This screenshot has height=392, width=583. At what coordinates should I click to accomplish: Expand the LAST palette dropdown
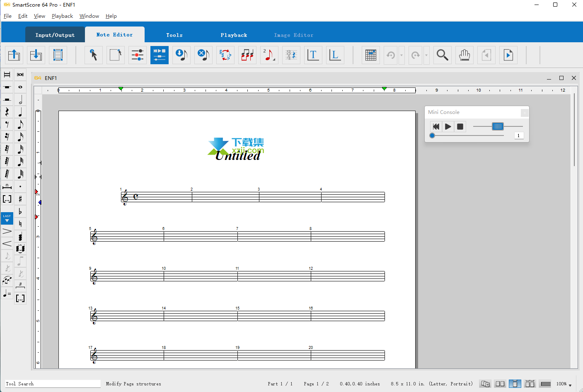pos(7,218)
